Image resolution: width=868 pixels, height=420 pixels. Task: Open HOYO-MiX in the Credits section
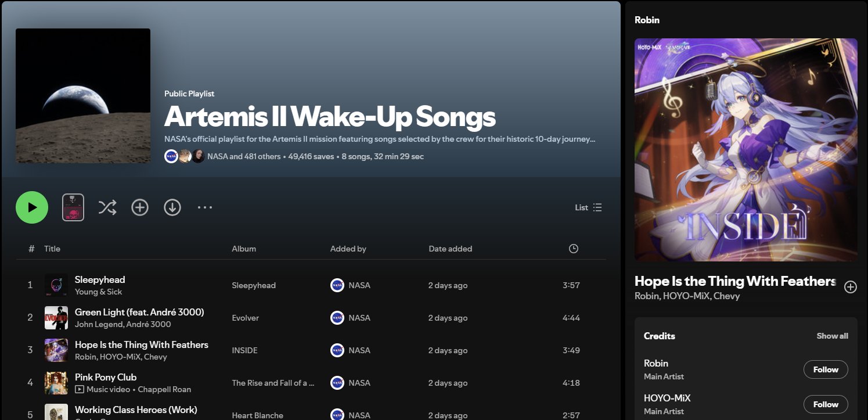(x=667, y=398)
